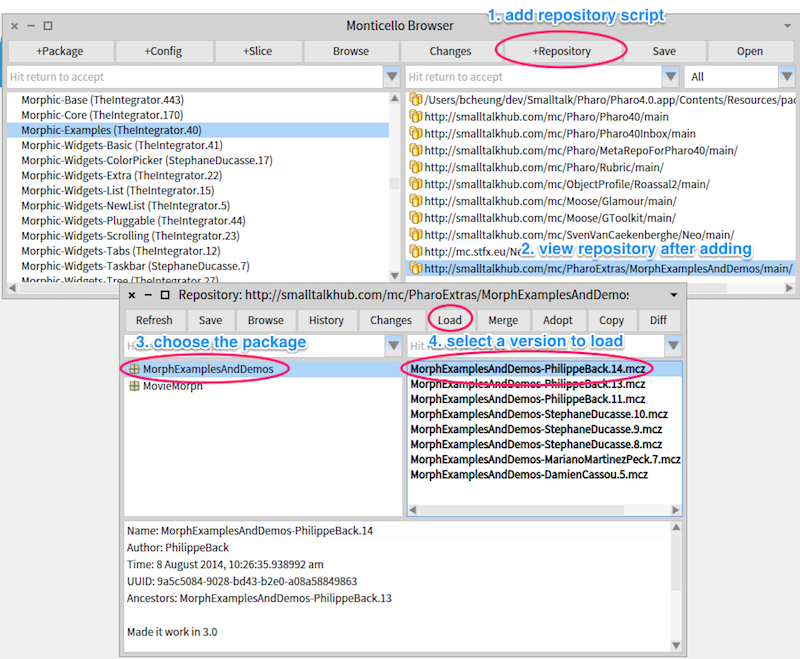Click the right arrow of the versions list horizontal scrollbar
This screenshot has width=800, height=659.
click(x=676, y=510)
